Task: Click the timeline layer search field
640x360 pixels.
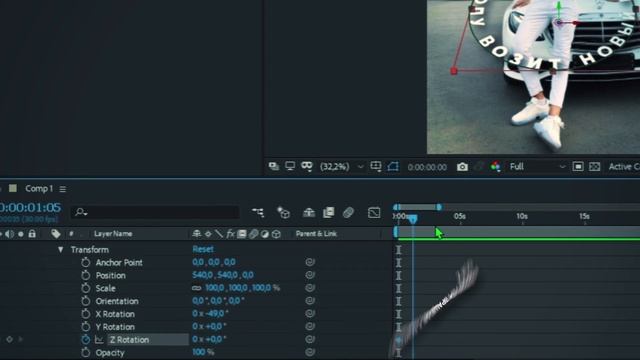Action: [155, 212]
